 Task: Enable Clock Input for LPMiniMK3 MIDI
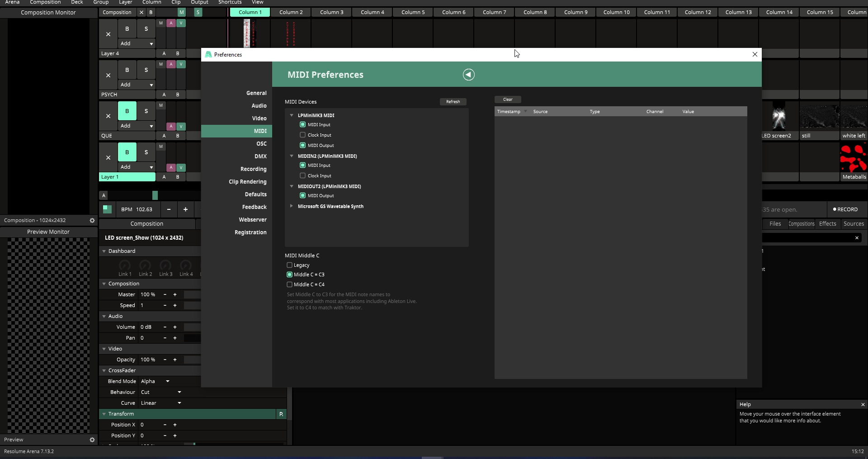point(303,135)
